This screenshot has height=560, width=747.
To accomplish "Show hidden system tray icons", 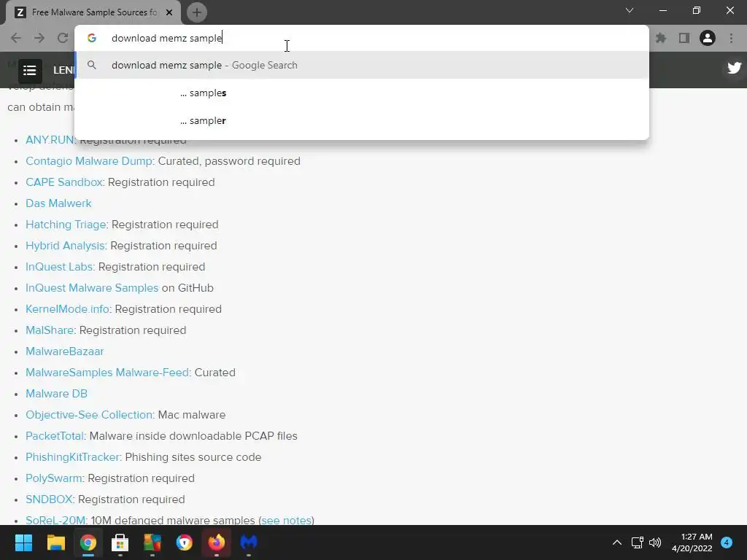I will pos(617,542).
